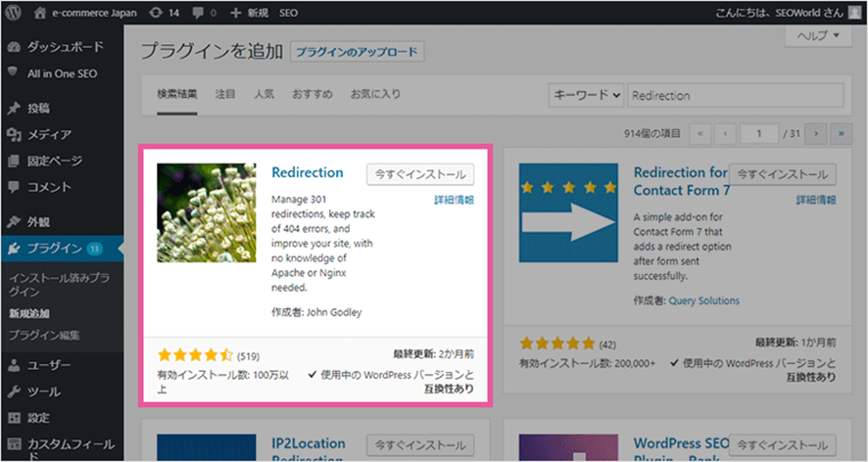Click the コメント sidebar icon
868x462 pixels.
tap(14, 187)
